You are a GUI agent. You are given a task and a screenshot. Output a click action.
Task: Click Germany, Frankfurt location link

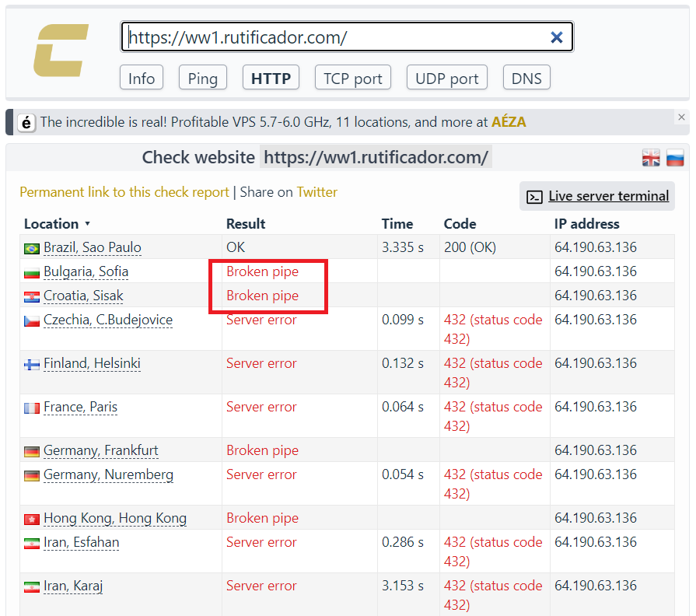click(x=101, y=450)
